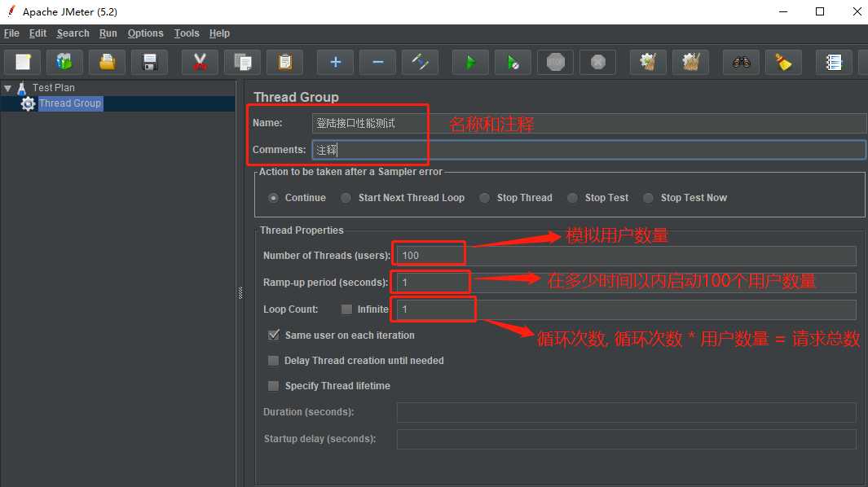Screen dimensions: 868x487
Task: Select Start Next Thread Loop option
Action: [x=346, y=198]
